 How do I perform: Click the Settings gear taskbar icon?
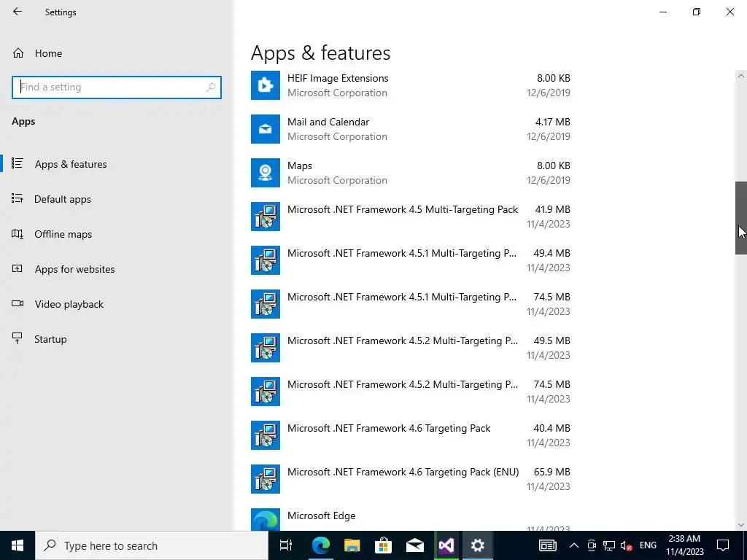[477, 545]
